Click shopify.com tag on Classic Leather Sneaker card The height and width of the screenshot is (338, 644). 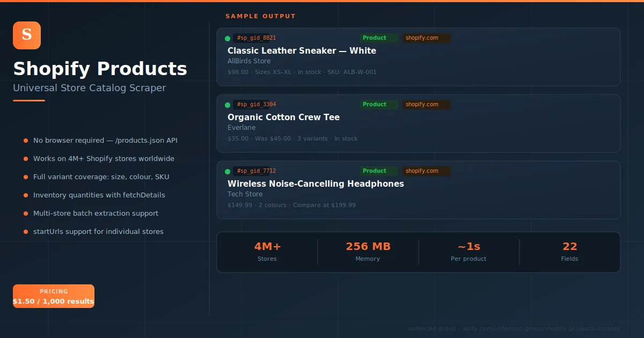tap(427, 38)
